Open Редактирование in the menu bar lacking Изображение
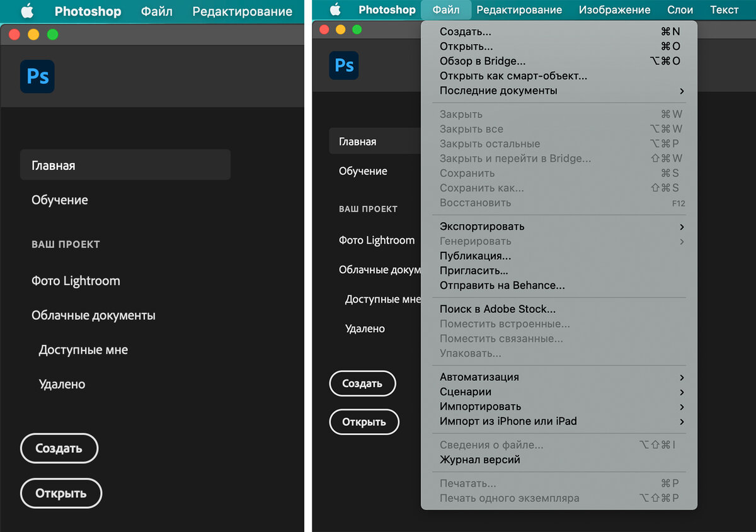 click(243, 11)
